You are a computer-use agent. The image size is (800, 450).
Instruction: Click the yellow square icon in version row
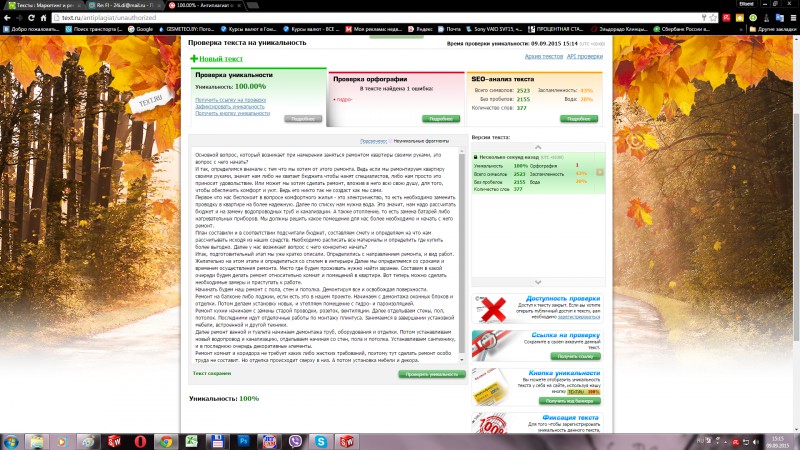(599, 172)
